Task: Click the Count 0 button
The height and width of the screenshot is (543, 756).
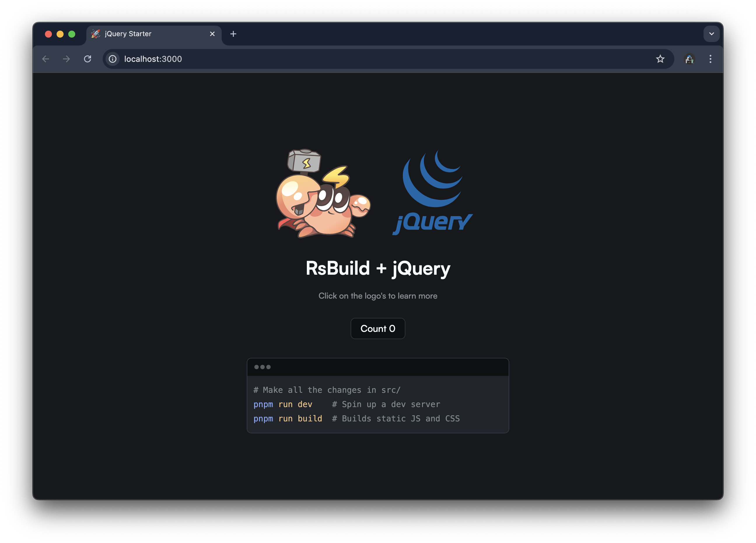Action: [378, 328]
